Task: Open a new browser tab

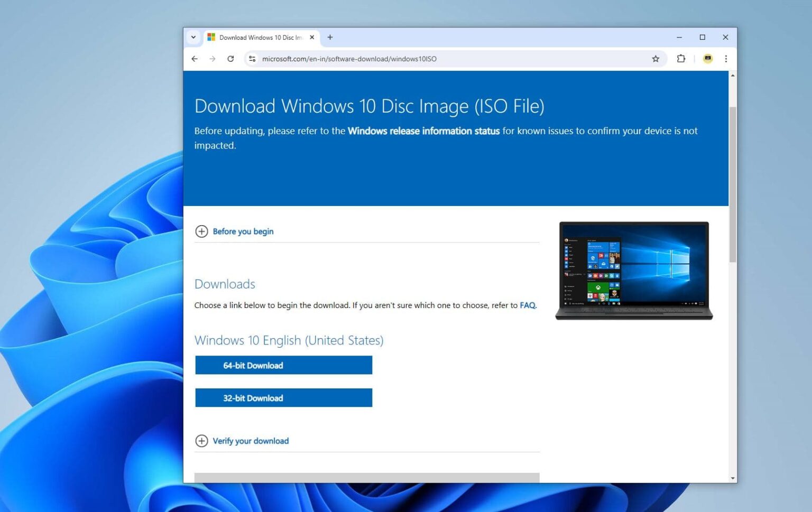Action: tap(330, 37)
